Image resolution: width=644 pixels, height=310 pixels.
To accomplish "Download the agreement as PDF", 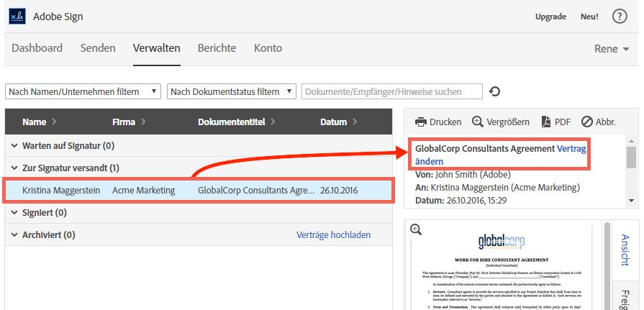I will pyautogui.click(x=555, y=122).
